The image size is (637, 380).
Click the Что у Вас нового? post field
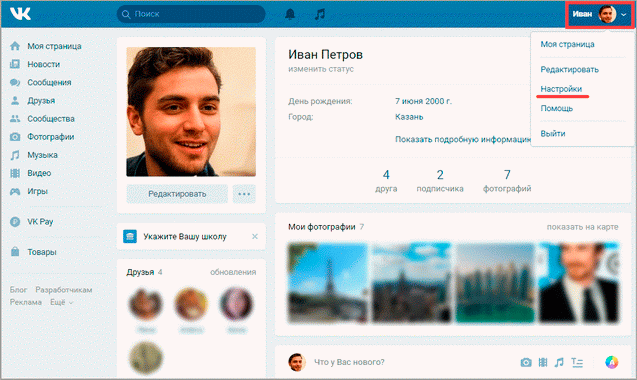pos(349,362)
